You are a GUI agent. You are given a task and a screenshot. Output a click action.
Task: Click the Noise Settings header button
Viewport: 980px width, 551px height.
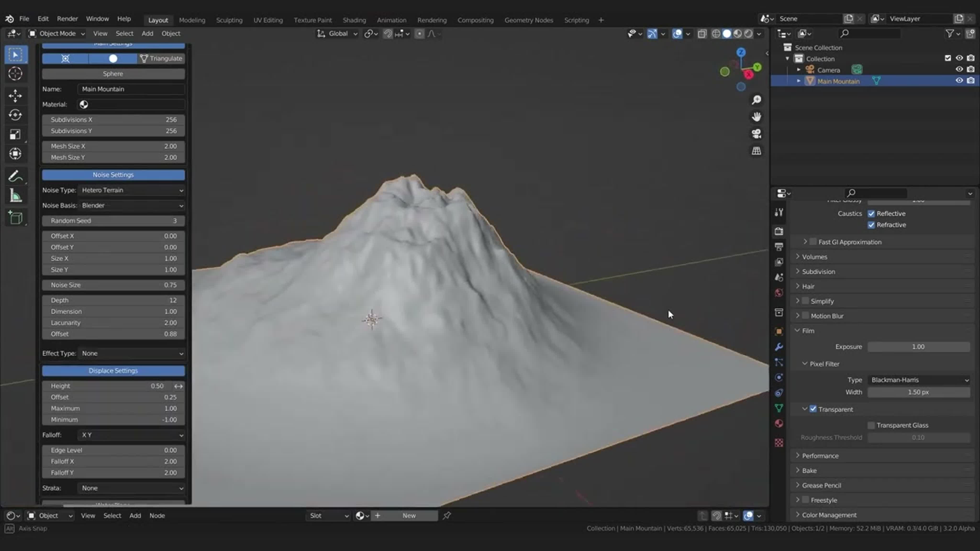pos(113,175)
